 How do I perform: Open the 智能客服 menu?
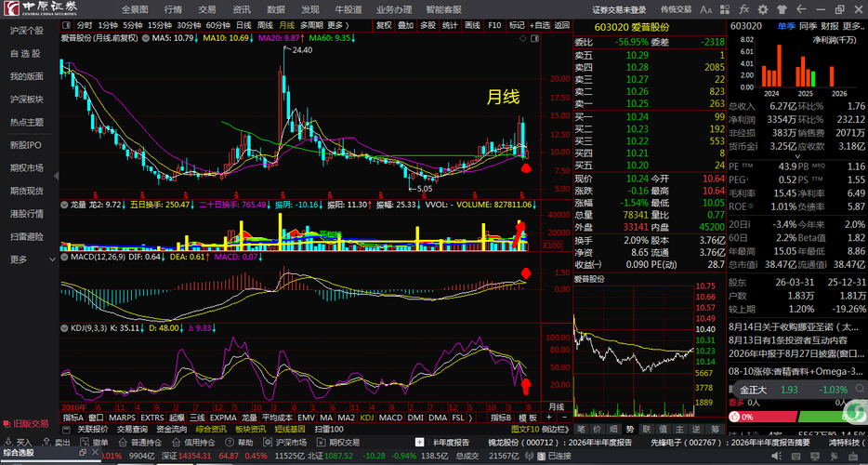pyautogui.click(x=442, y=9)
